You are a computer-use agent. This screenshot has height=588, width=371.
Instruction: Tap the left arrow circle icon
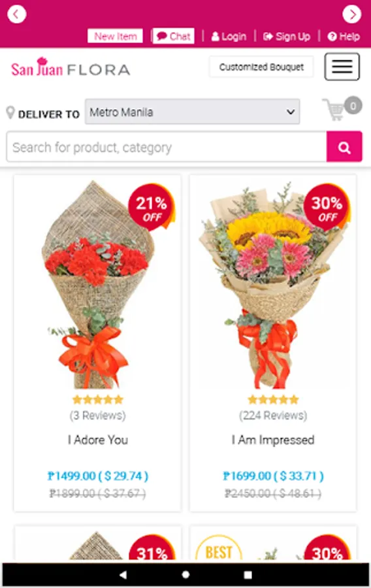17,14
